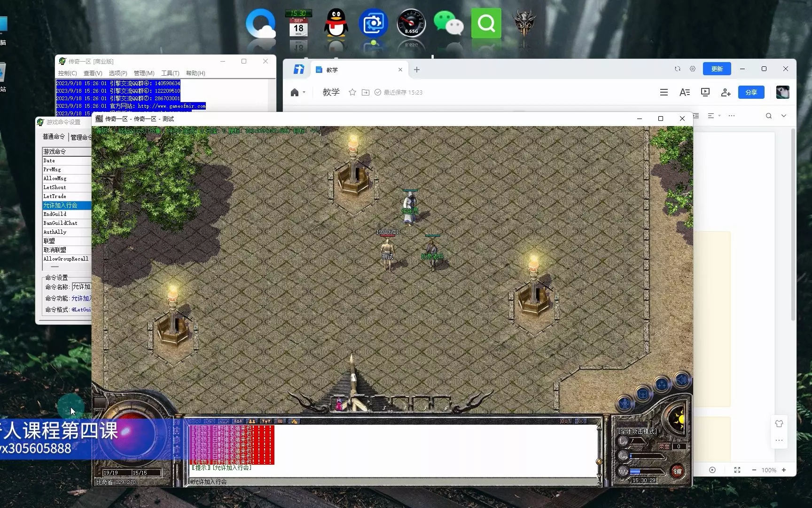The width and height of the screenshot is (812, 508).
Task: Open the 管理(M) menu
Action: [x=144, y=73]
